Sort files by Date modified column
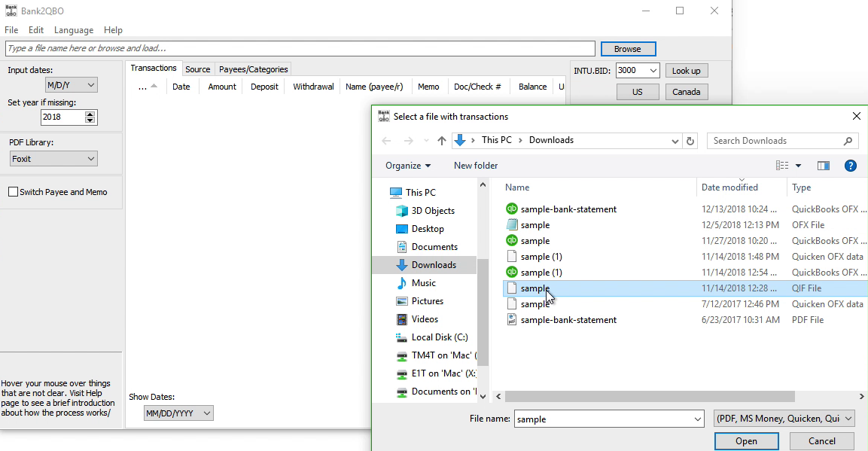The image size is (868, 451). point(729,187)
